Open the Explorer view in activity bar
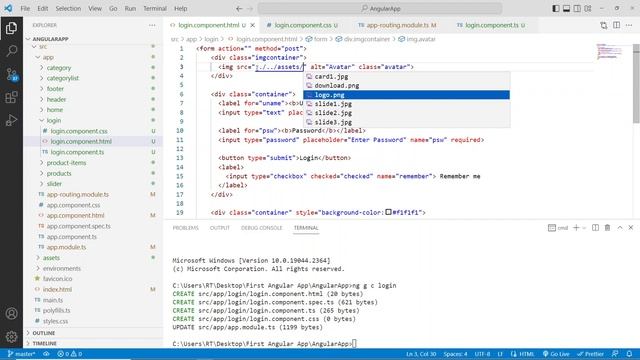 click(11, 28)
